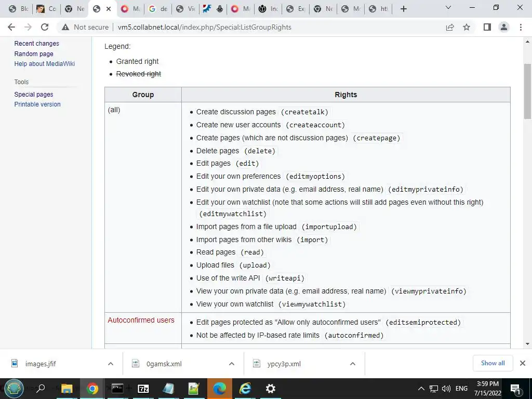532x399 pixels.
Task: Open 7-Zip from the taskbar
Action: [143, 389]
